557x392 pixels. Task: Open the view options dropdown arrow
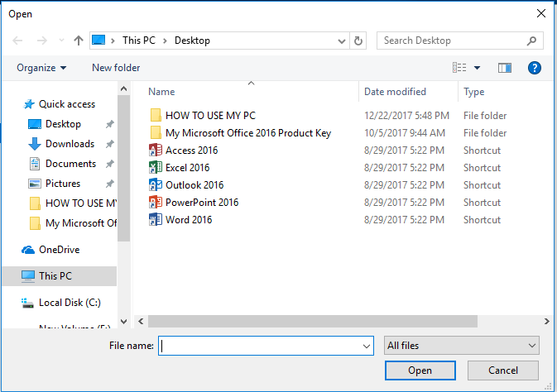click(x=477, y=68)
